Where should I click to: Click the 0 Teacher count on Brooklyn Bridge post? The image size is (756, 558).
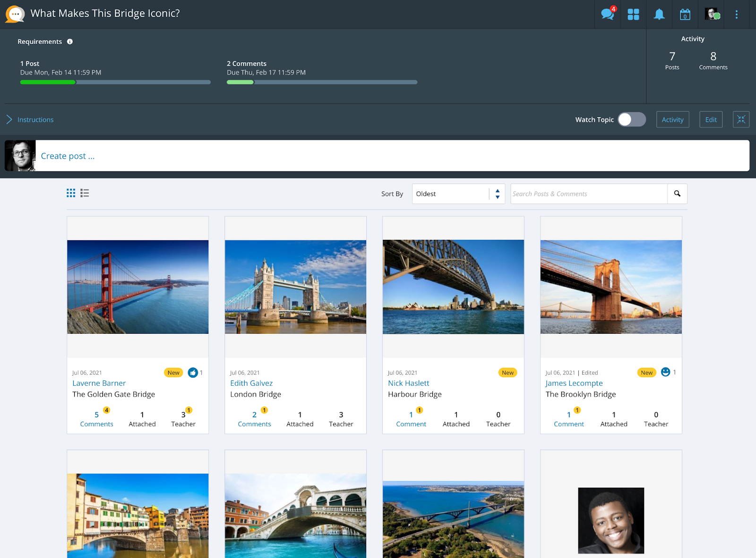click(656, 419)
